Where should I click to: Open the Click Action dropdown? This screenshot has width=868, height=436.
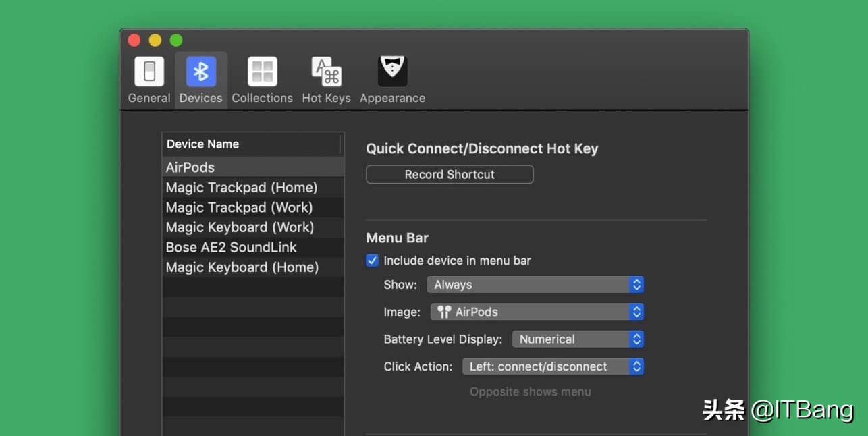(553, 366)
